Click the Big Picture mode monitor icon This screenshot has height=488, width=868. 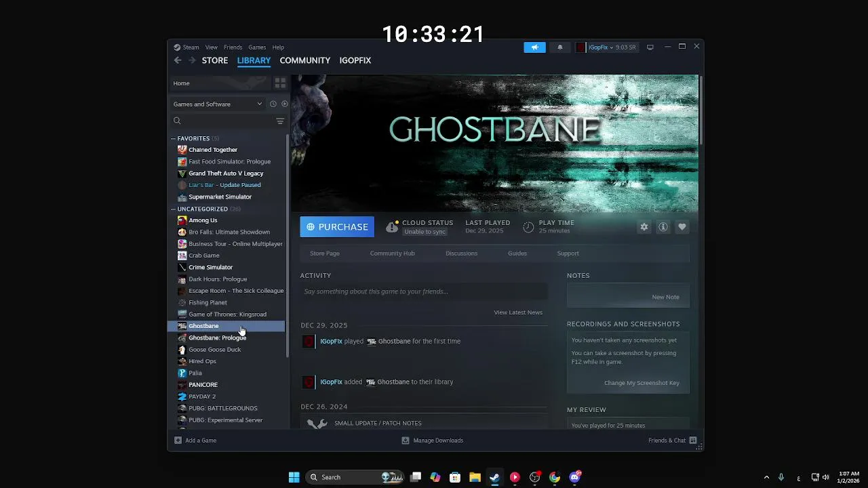point(650,47)
